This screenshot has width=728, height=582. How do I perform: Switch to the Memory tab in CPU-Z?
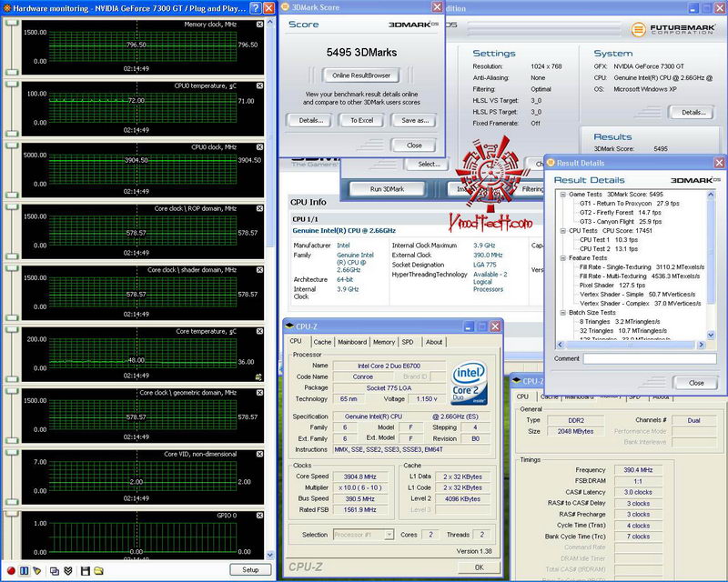(x=384, y=342)
